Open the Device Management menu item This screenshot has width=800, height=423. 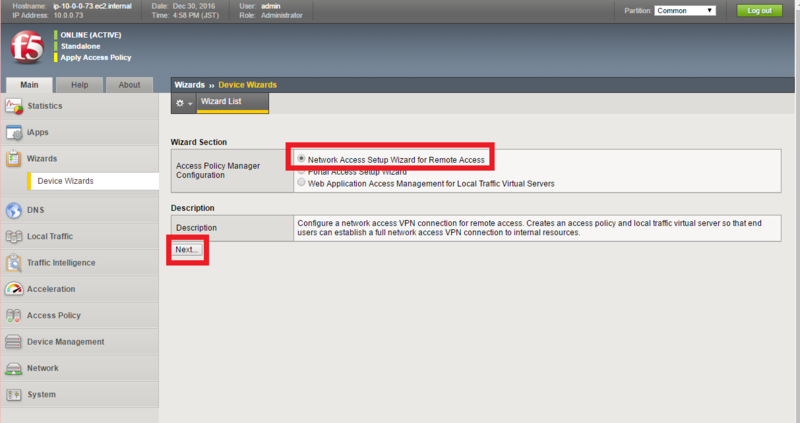click(80, 342)
